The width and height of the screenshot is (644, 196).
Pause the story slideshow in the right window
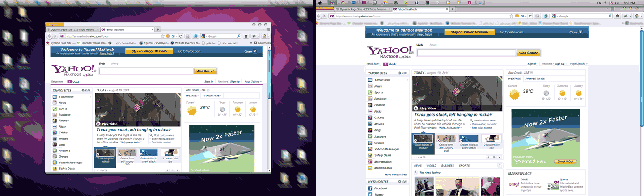(493, 157)
